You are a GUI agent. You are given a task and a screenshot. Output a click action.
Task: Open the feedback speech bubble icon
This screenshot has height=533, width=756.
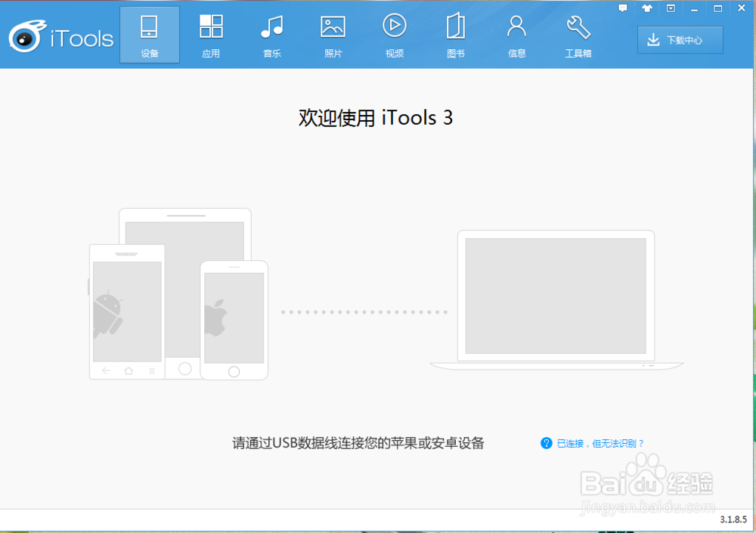tap(623, 8)
